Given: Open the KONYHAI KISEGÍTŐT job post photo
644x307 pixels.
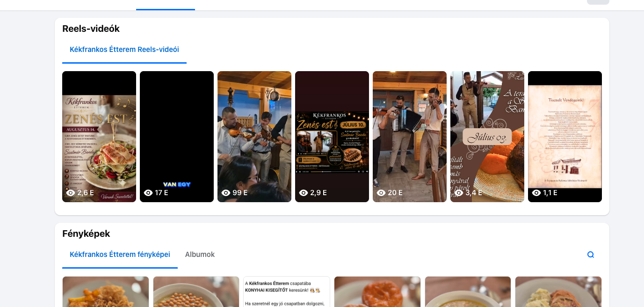Looking at the screenshot, I should 287,292.
